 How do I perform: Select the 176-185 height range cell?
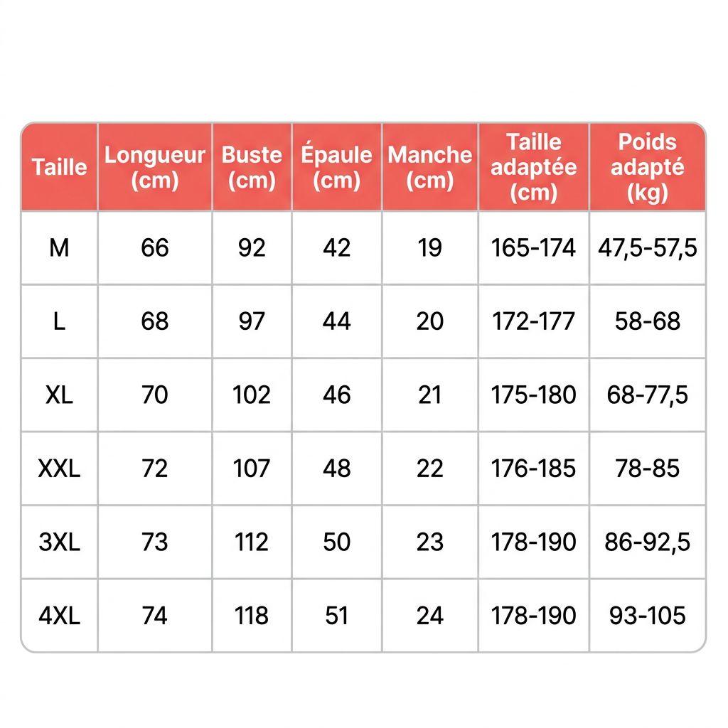click(x=533, y=469)
